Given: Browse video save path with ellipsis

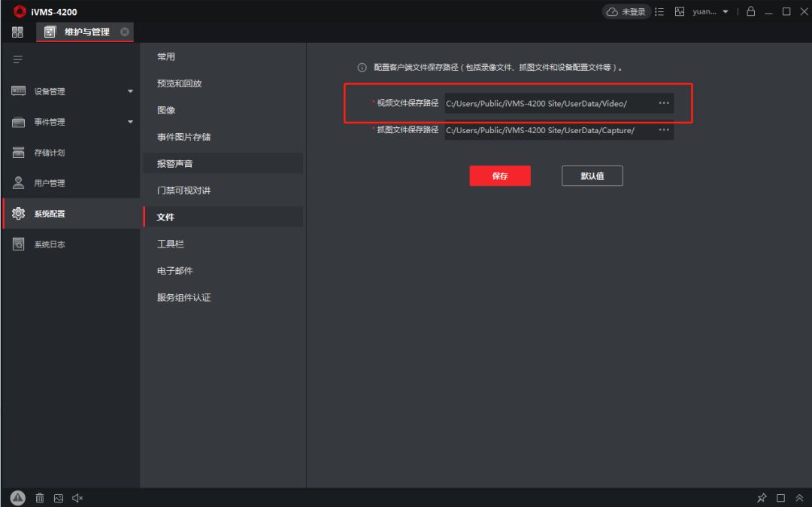Looking at the screenshot, I should coord(663,103).
